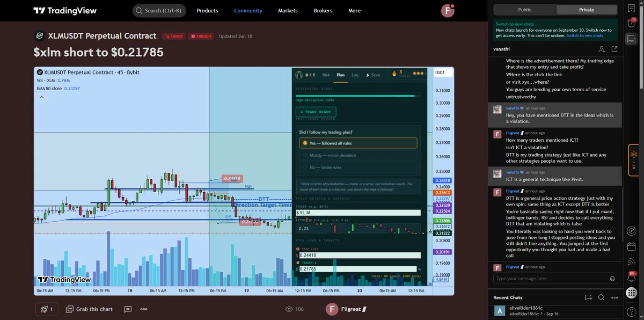Open the Products menu
644x320 pixels.
(207, 11)
